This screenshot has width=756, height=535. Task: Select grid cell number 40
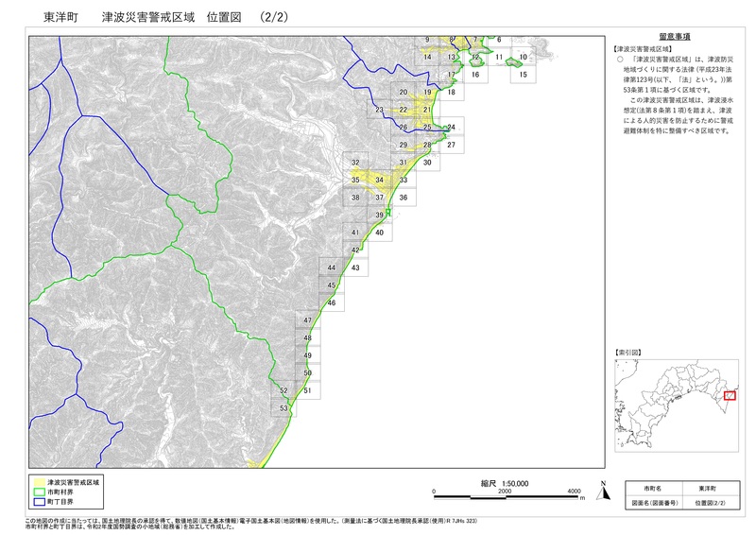(x=379, y=233)
